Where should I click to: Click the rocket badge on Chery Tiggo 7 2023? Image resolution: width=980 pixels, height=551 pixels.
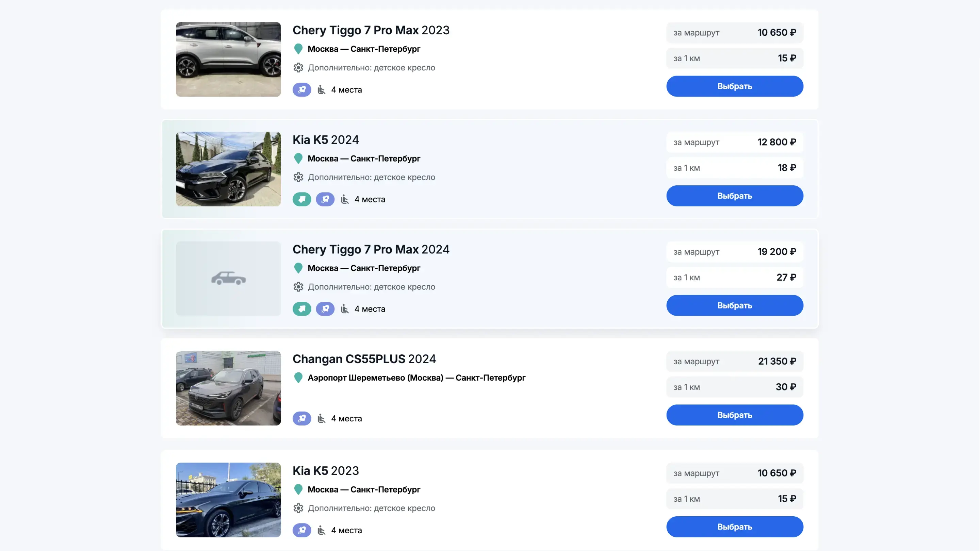tap(302, 90)
